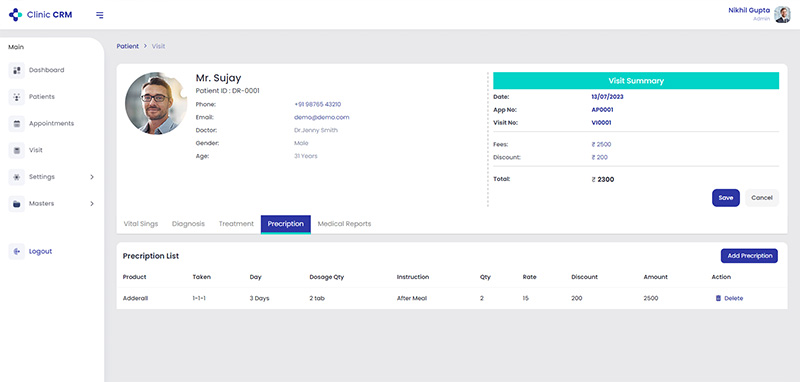Click Mr. Sujay's patient photo
Image resolution: width=800 pixels, height=382 pixels.
point(156,104)
